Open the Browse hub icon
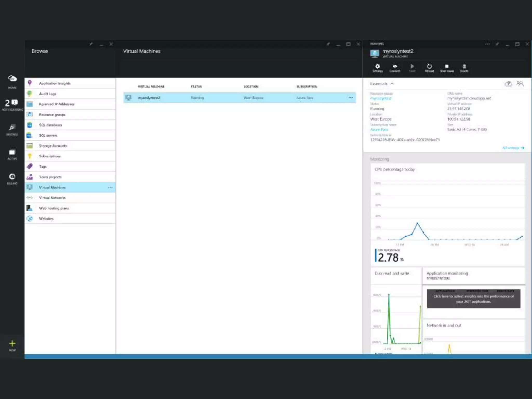The image size is (532, 399). [12, 130]
